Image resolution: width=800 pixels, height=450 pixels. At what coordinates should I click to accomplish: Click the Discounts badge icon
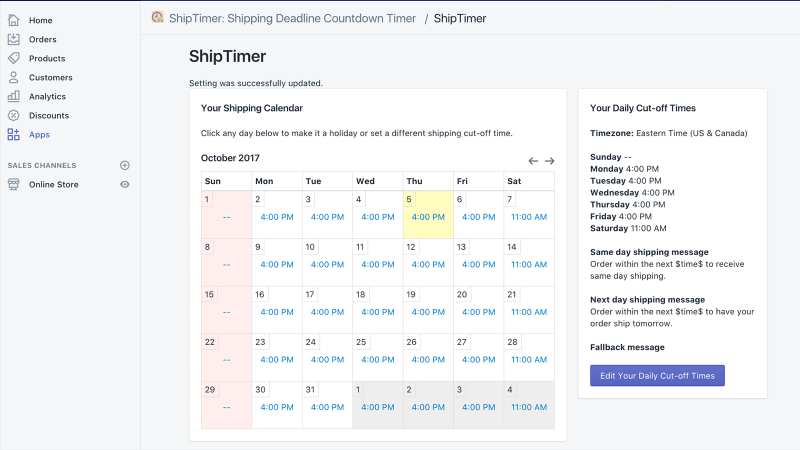(x=14, y=115)
